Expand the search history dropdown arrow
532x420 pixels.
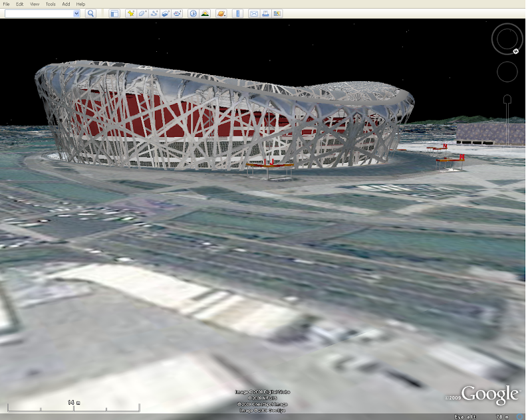[x=76, y=13]
